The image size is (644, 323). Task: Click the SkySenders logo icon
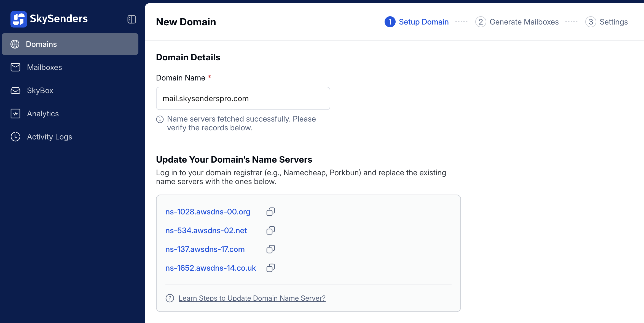click(18, 19)
